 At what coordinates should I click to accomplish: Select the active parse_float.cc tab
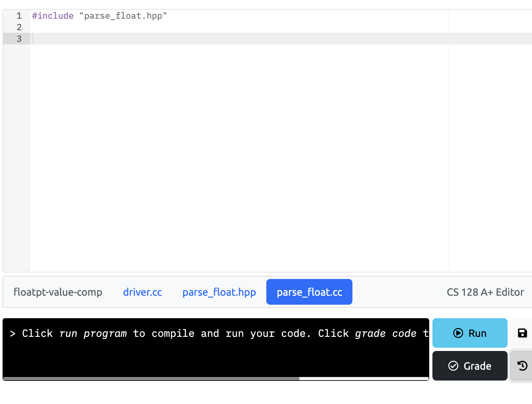309,292
